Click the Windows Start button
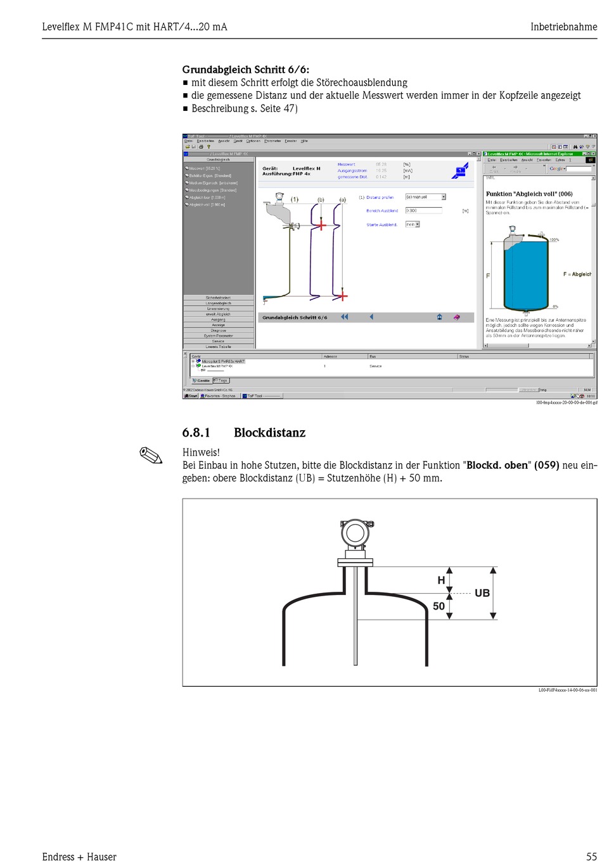The width and height of the screenshot is (602, 868). pos(191,396)
